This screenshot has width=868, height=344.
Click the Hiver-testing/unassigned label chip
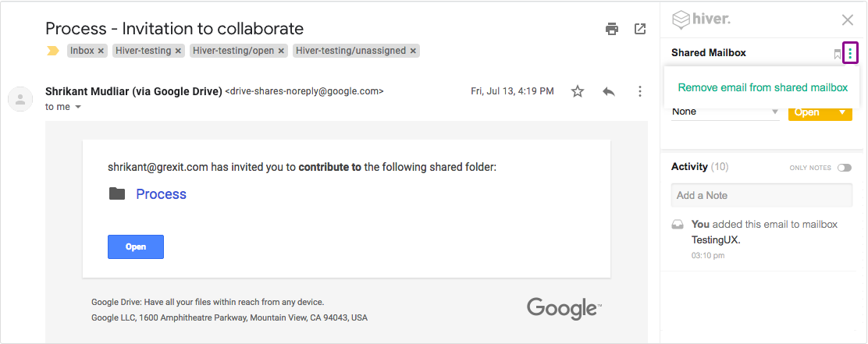pyautogui.click(x=356, y=51)
